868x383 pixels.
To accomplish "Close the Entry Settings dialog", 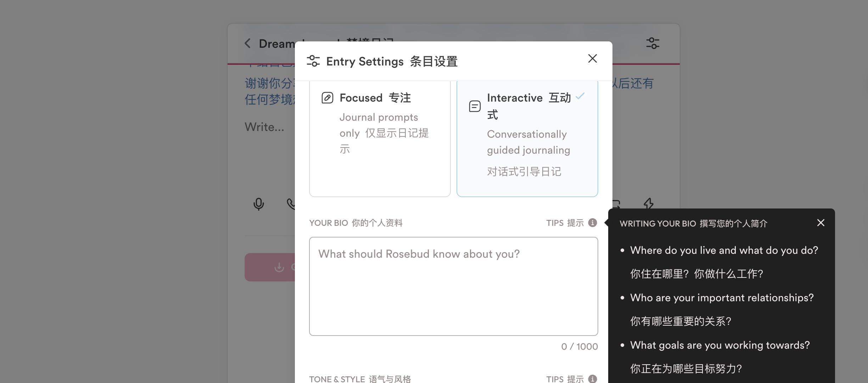I will point(592,58).
